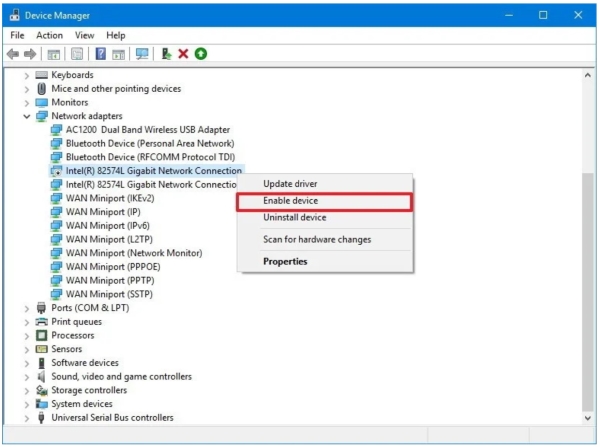Select WAN Miniport (IPv6)
Screen dimensions: 600x447
tap(108, 226)
